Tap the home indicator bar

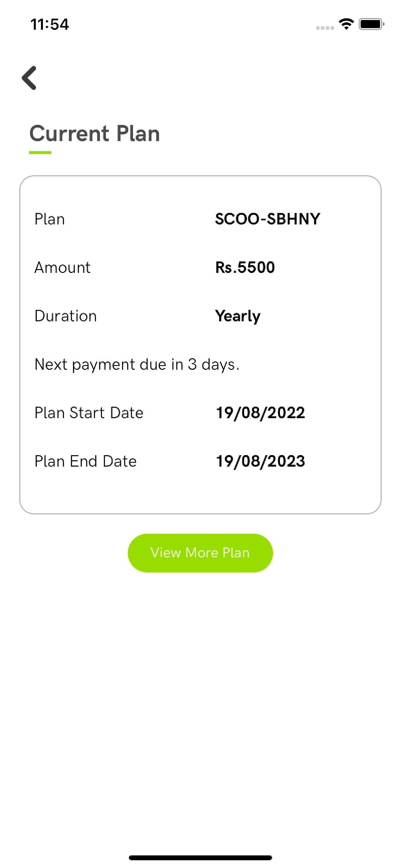pyautogui.click(x=200, y=858)
